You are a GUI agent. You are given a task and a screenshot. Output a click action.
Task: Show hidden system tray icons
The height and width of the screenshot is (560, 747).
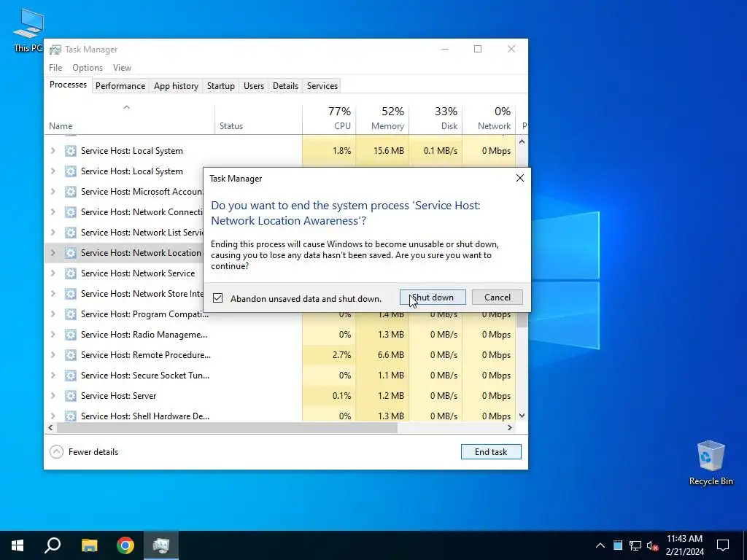(600, 545)
